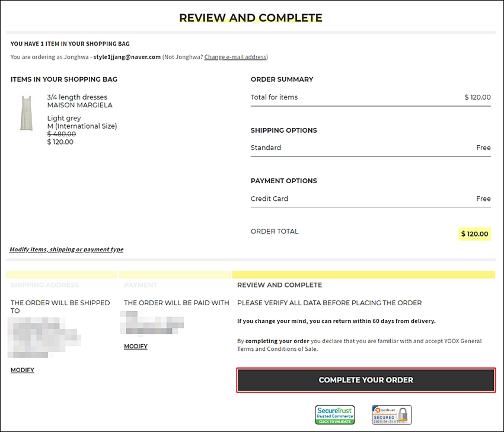This screenshot has height=432, width=504.
Task: Click the SecureTrust Trusted Commerce badge
Action: [x=334, y=415]
